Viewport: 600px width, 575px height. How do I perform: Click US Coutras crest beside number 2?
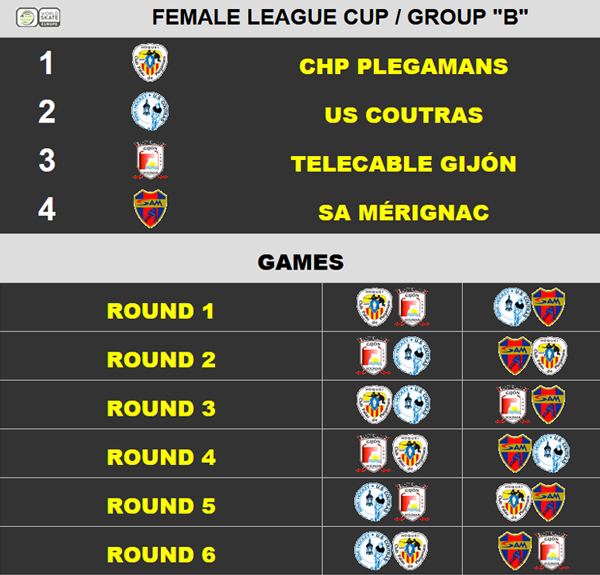pos(150,111)
